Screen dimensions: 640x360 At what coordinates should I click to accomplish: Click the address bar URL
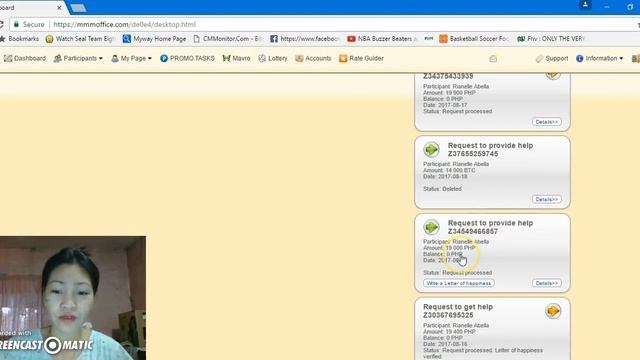(124, 24)
